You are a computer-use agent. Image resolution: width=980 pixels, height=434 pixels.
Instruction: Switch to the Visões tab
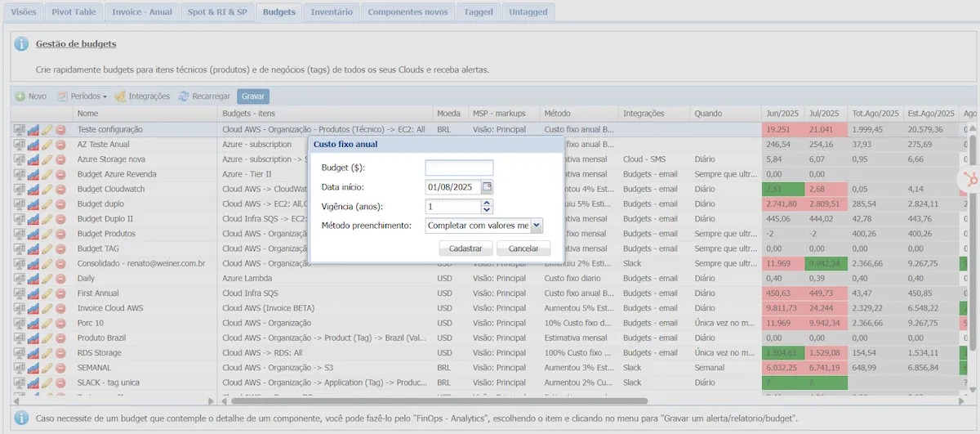tap(24, 12)
